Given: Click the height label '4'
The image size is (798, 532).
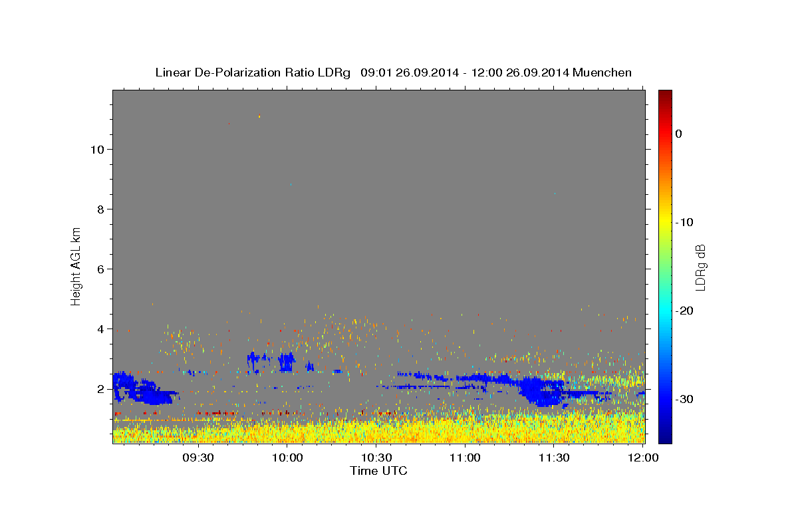Looking at the screenshot, I should (x=100, y=329).
